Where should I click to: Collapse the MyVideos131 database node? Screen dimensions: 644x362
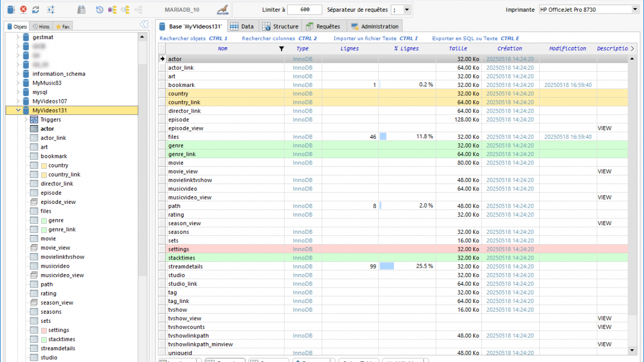tap(18, 110)
